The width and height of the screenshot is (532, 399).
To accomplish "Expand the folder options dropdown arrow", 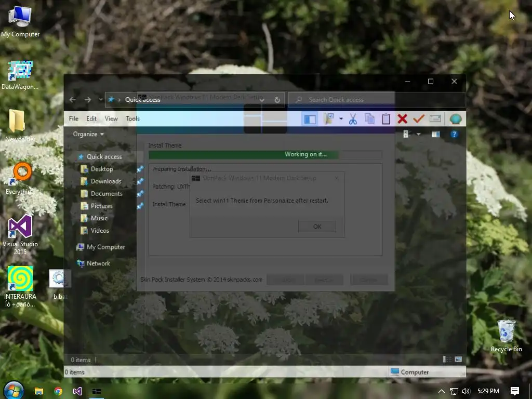I will click(341, 119).
